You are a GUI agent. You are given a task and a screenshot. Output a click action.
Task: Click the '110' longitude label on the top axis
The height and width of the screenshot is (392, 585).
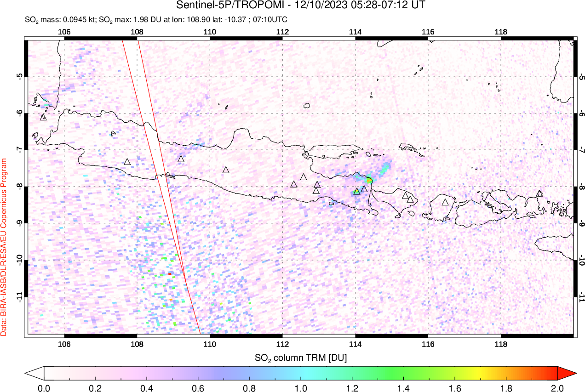pos(210,32)
